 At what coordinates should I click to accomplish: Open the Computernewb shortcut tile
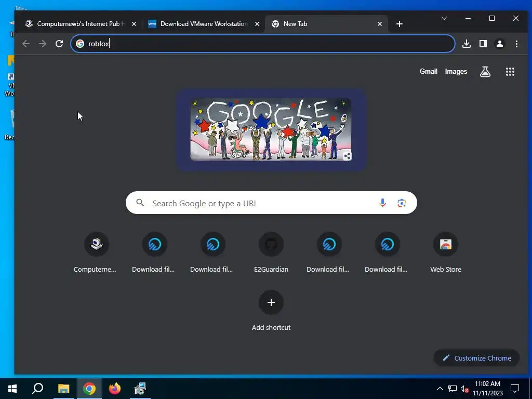point(96,252)
